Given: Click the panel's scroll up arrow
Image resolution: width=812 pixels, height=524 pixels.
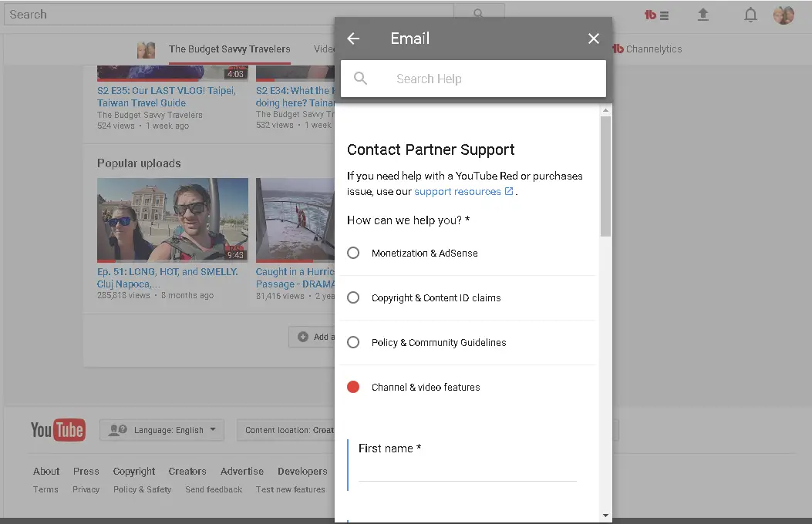Looking at the screenshot, I should click(605, 110).
